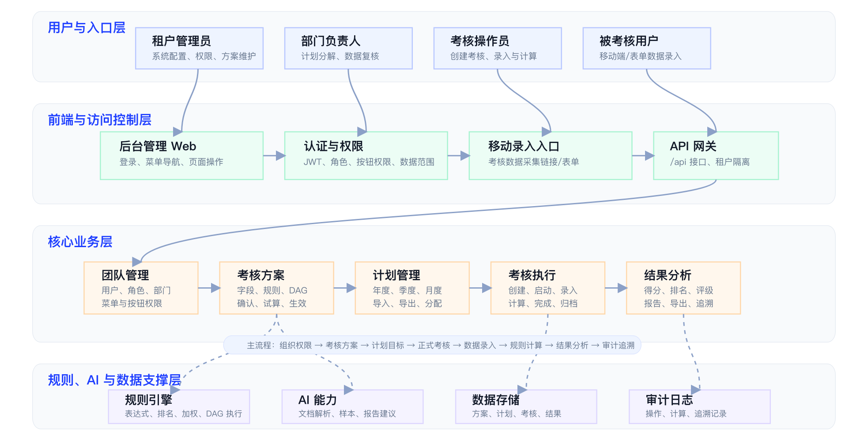
Task: Click text 导入、导出、分配
Action: point(407,304)
